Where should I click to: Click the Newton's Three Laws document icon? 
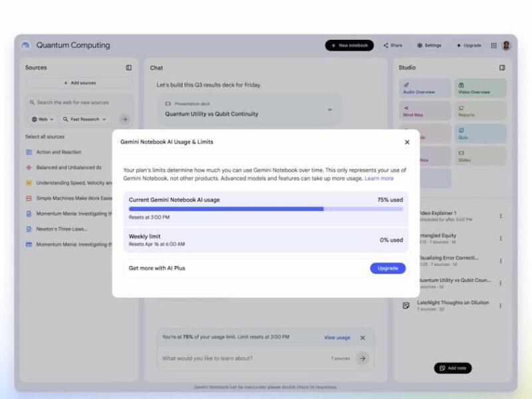coord(29,229)
